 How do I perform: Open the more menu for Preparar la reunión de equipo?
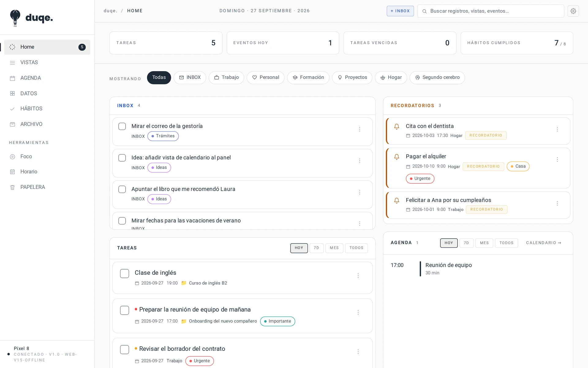point(358,312)
